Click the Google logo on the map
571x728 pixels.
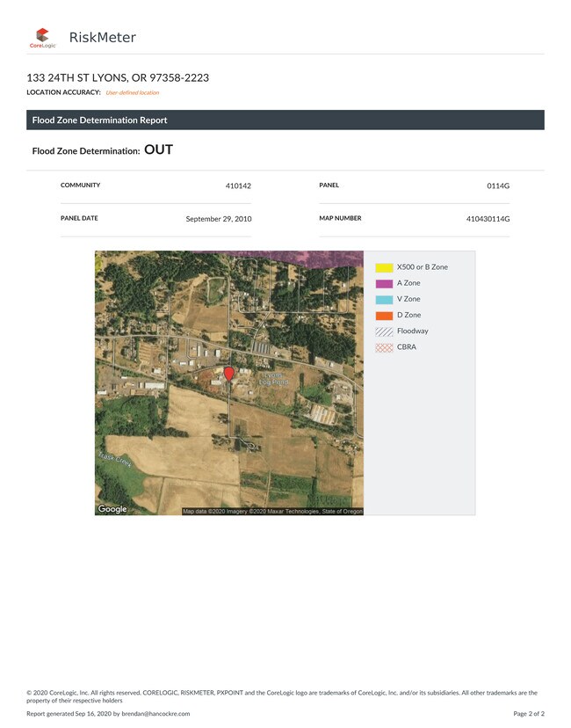tap(112, 509)
